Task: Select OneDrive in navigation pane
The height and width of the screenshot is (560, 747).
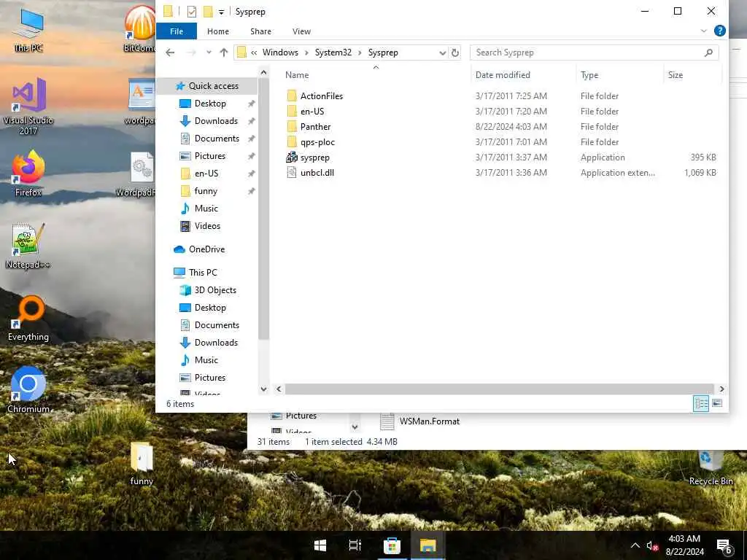Action: [x=200, y=249]
